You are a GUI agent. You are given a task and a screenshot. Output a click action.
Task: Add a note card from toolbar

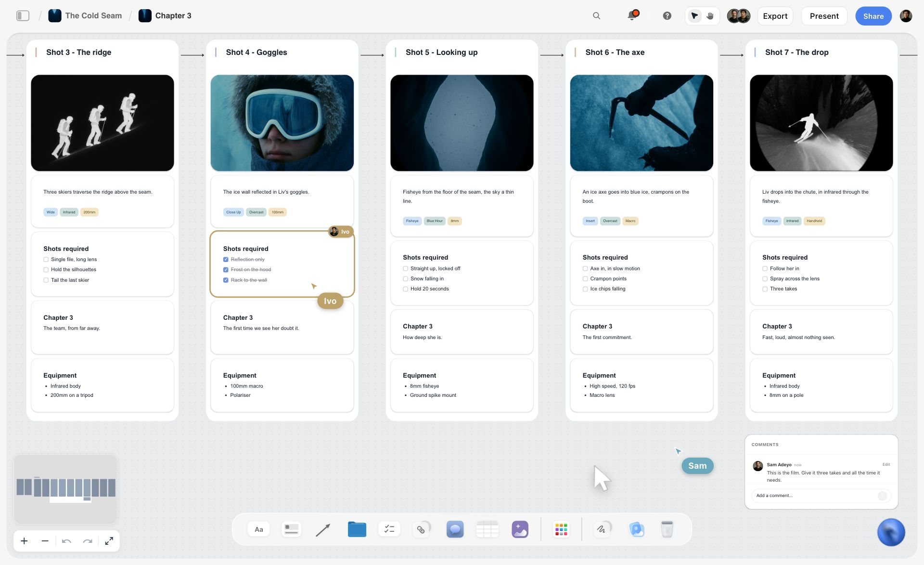pos(291,529)
